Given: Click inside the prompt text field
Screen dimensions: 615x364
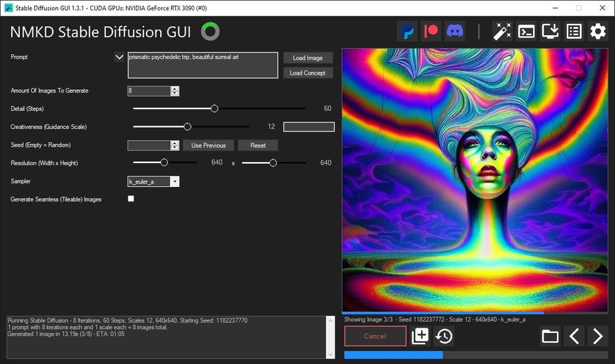Looking at the screenshot, I should [202, 65].
